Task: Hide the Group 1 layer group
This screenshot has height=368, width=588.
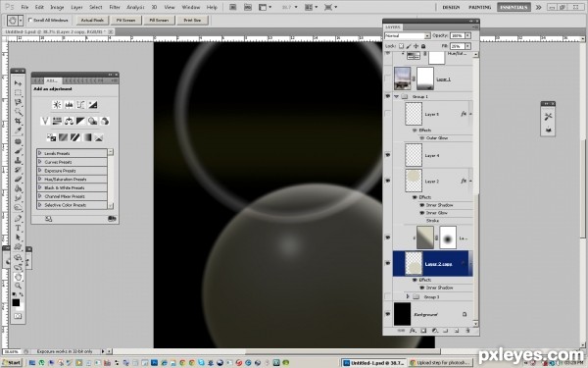Action: pos(388,96)
